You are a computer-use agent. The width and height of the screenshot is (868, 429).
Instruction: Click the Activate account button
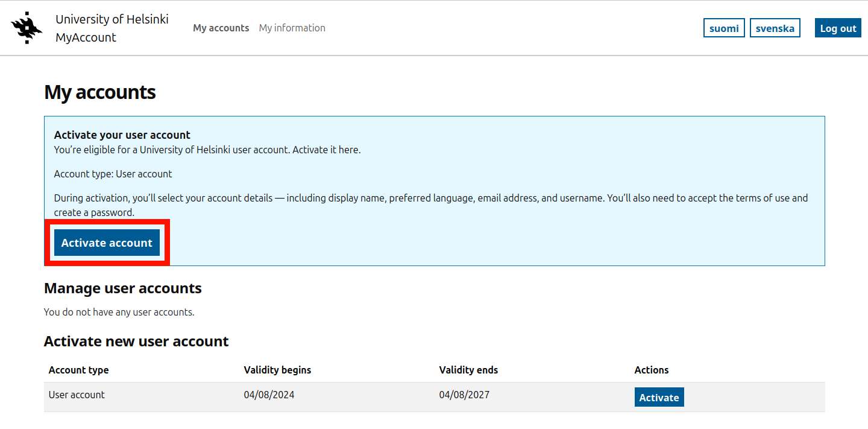click(x=107, y=243)
